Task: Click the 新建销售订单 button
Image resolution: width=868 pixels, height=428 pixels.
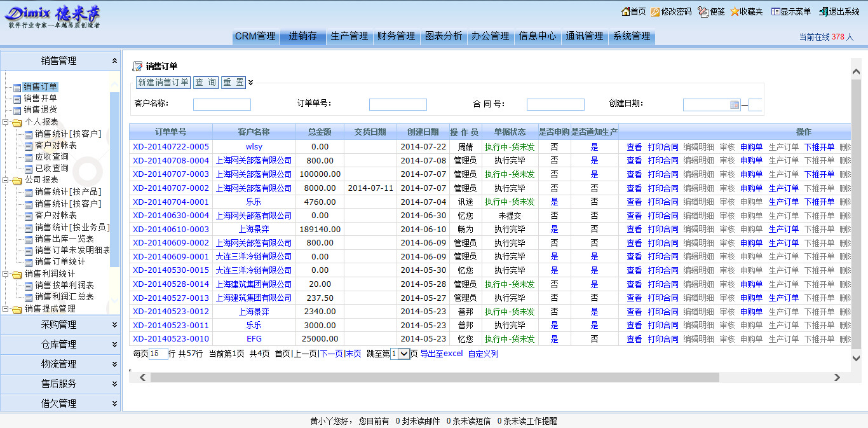Action: click(163, 82)
